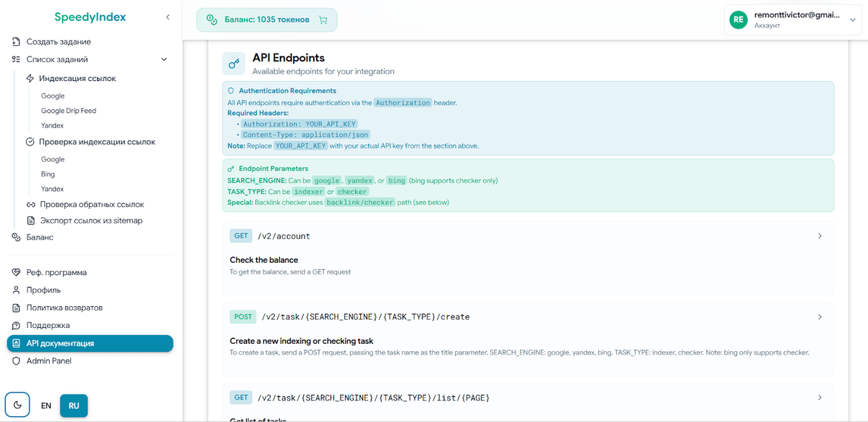Click the Профиль user icon

coord(16,290)
